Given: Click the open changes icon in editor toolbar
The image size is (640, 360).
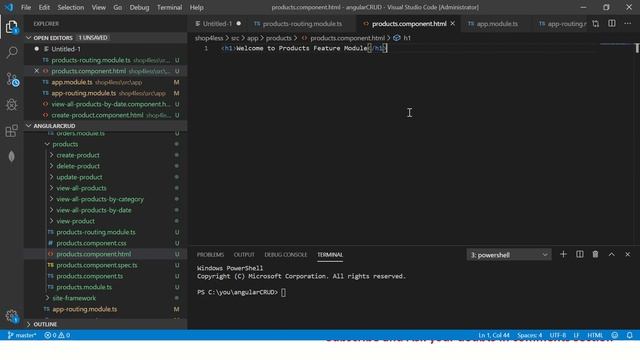Looking at the screenshot, I should [x=596, y=24].
